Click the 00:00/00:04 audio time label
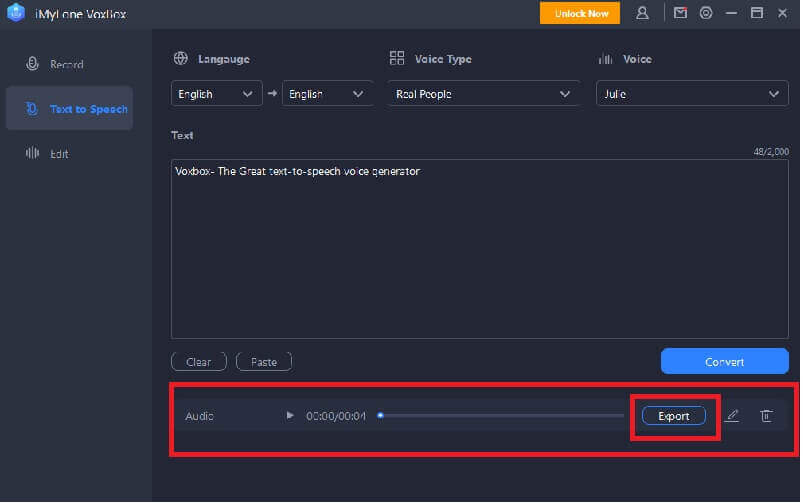The image size is (803, 503). pyautogui.click(x=336, y=416)
